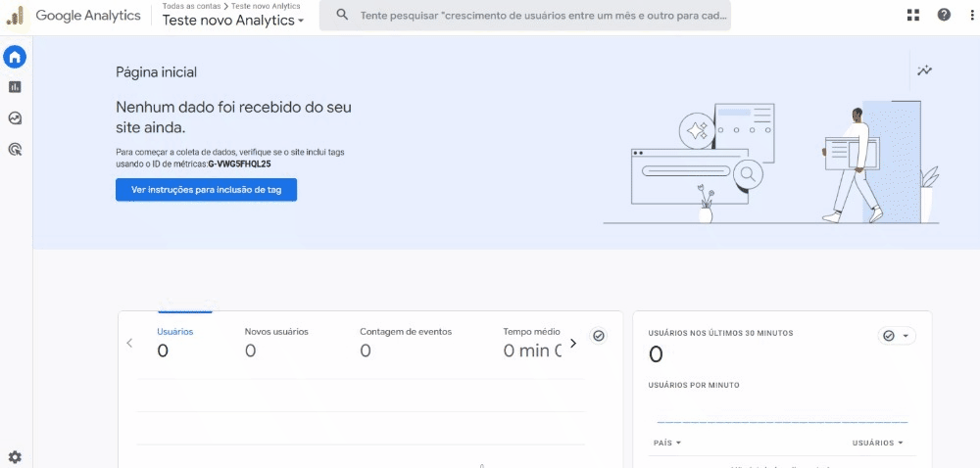Open the Teste novo Analytics property selector
Image resolution: width=980 pixels, height=468 pixels.
click(233, 21)
